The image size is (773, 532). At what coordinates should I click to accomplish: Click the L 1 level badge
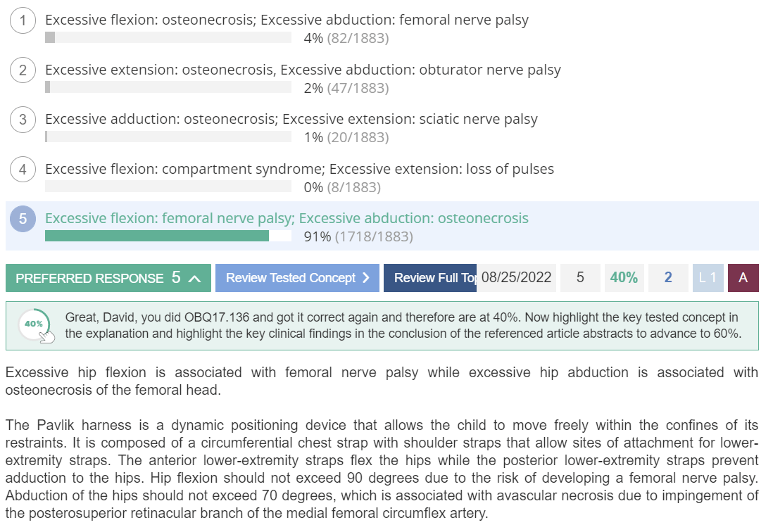coord(708,278)
